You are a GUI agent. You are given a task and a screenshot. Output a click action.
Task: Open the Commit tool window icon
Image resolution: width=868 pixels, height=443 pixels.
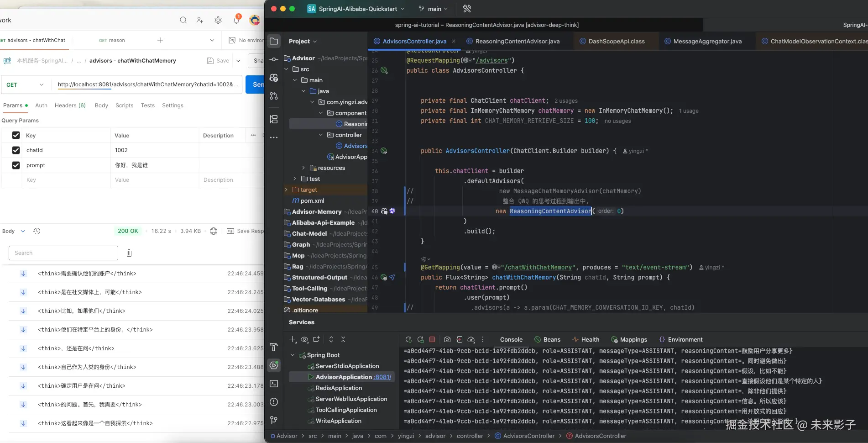pyautogui.click(x=274, y=59)
